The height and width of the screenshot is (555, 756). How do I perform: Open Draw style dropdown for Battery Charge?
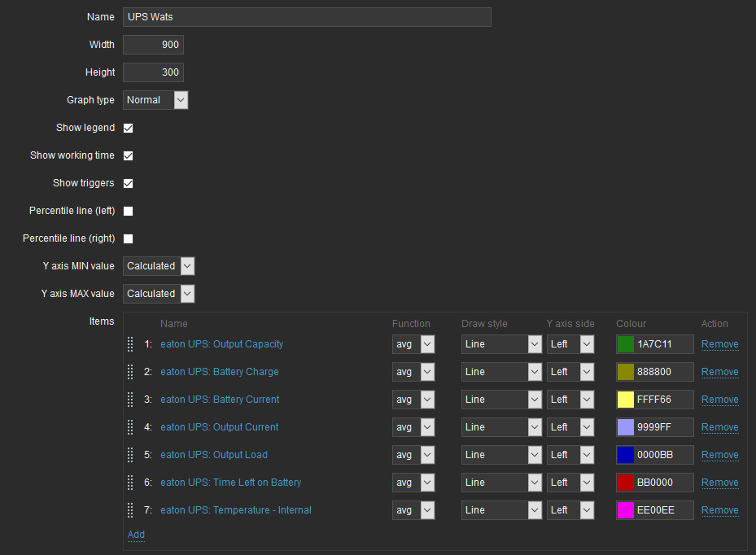[501, 372]
